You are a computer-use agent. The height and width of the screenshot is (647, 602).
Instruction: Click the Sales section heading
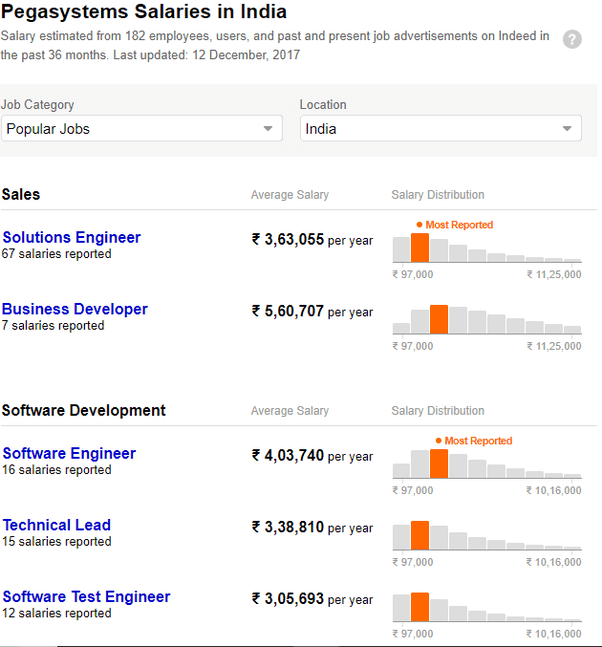coord(21,194)
